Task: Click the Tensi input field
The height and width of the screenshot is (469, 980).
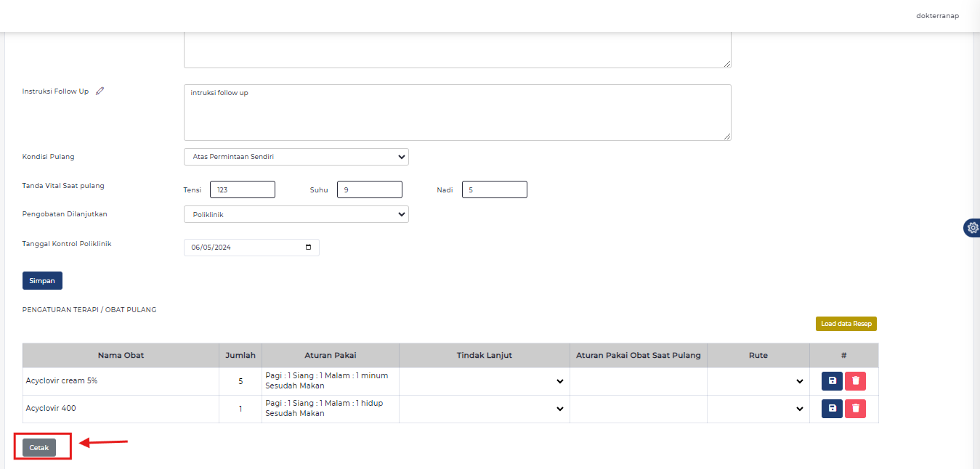Action: point(242,189)
